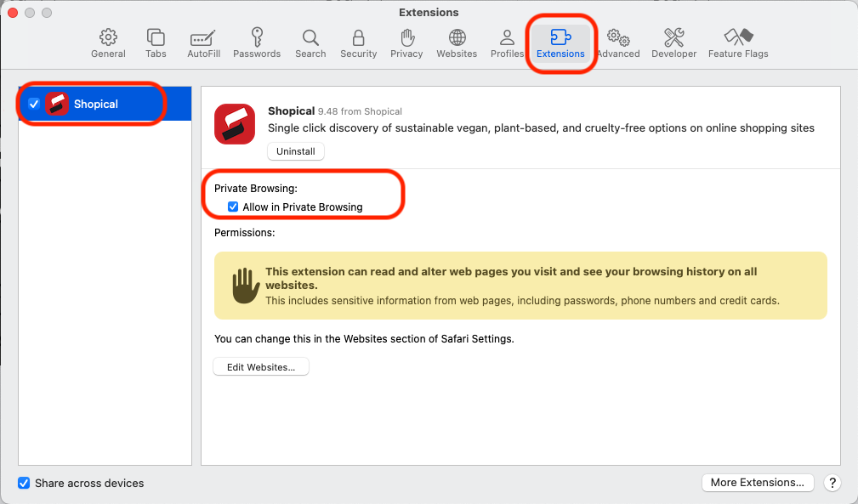This screenshot has height=504, width=858.
Task: Uncheck Allow in Private Browsing
Action: pyautogui.click(x=233, y=207)
